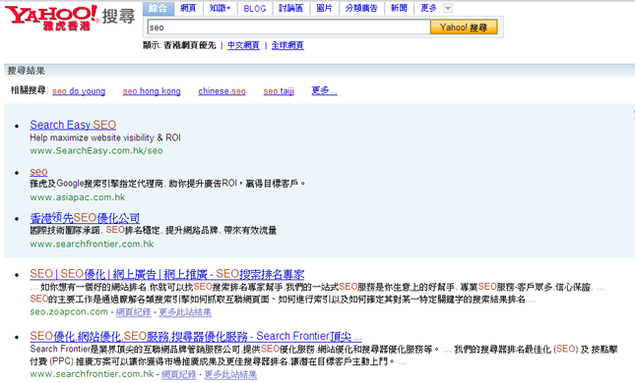Viewport: 635px width, 383px height.
Task: Switch to the 網頁 tab
Action: tap(188, 8)
